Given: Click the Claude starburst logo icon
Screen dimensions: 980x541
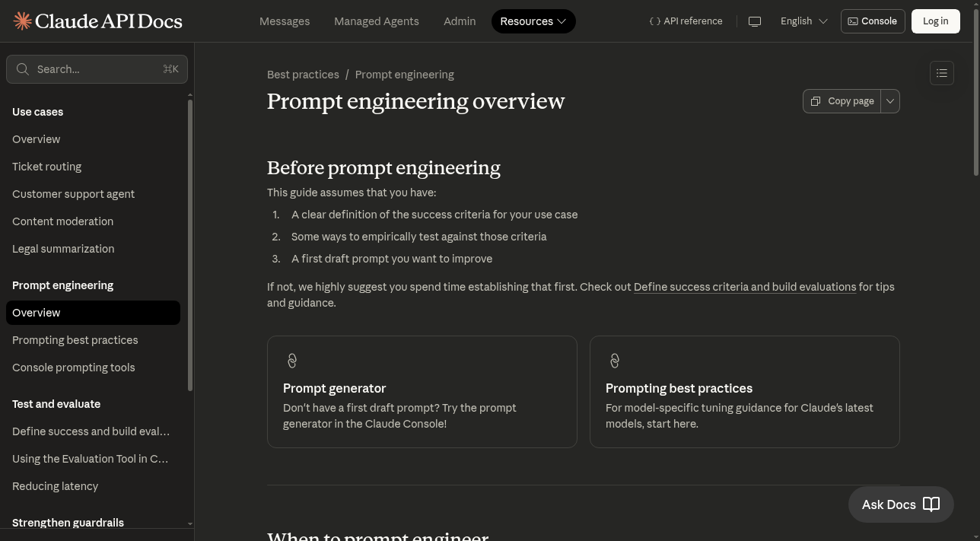Looking at the screenshot, I should (x=22, y=21).
